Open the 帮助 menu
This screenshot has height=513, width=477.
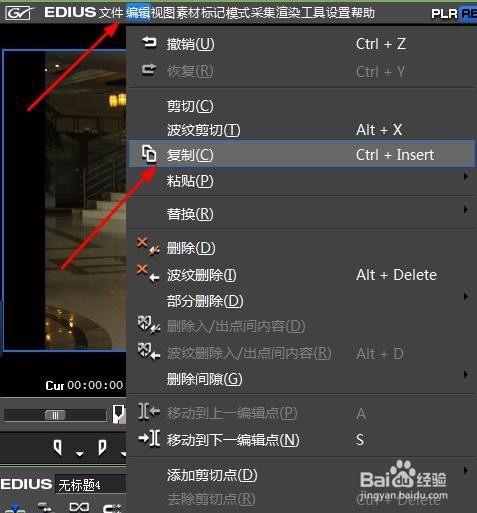363,13
